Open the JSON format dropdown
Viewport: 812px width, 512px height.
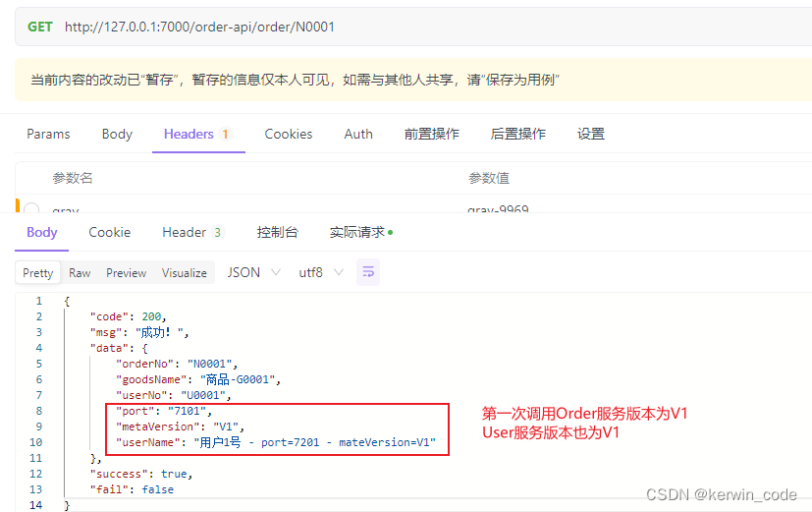pos(253,272)
